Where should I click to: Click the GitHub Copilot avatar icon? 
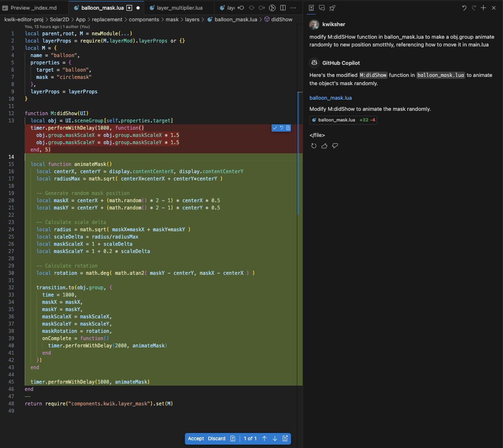click(x=314, y=62)
